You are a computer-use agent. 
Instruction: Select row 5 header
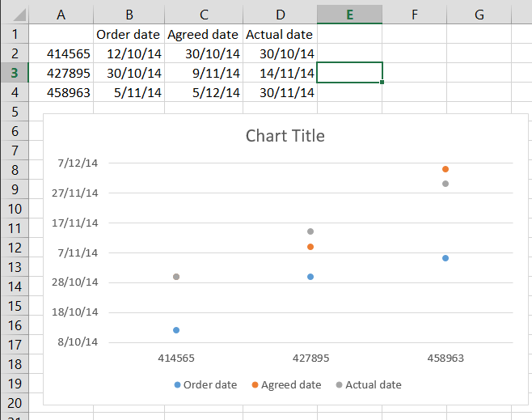pyautogui.click(x=15, y=112)
